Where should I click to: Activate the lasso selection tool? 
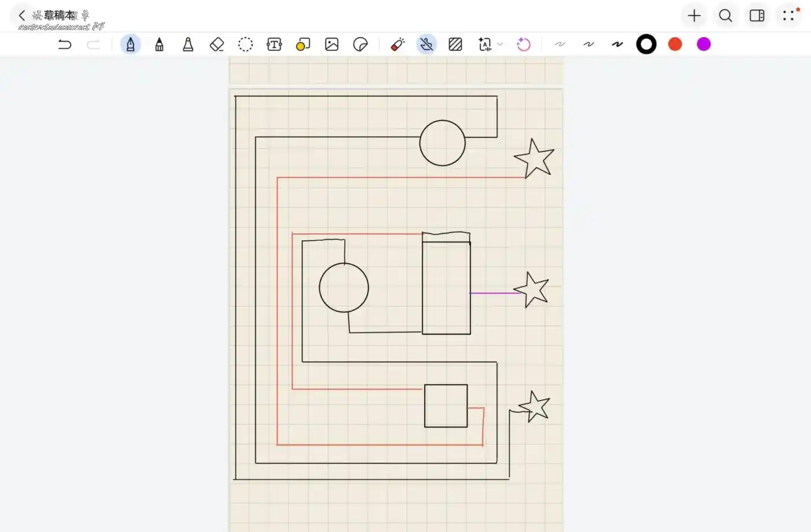[246, 45]
